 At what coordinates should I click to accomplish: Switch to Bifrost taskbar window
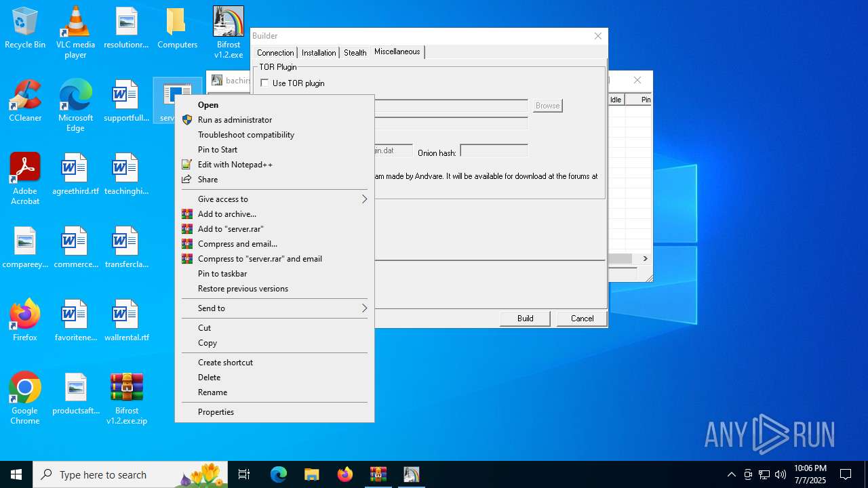(x=412, y=474)
